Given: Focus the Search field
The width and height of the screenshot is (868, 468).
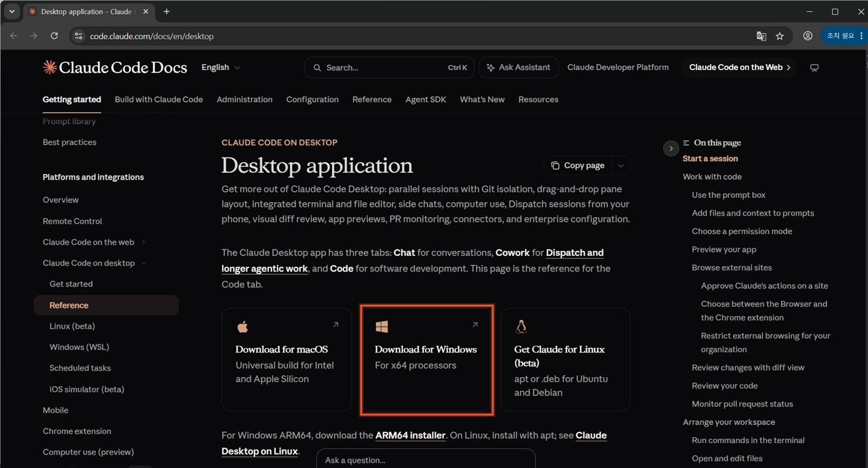Looking at the screenshot, I should [390, 67].
